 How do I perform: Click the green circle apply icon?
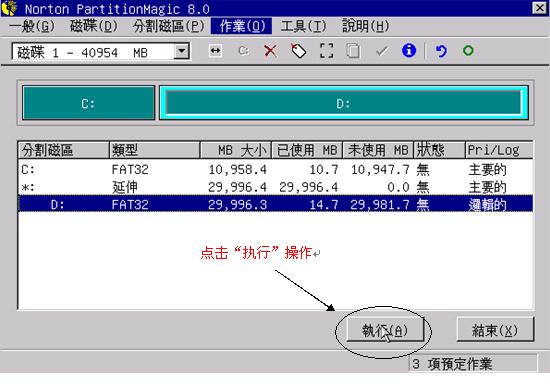pyautogui.click(x=468, y=51)
